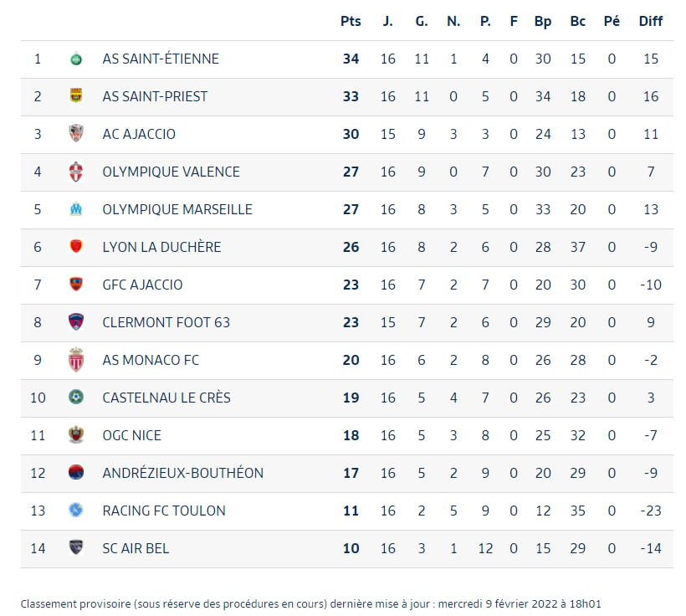The image size is (686, 616).
Task: Click the Racing FC Toulon logo
Action: (76, 511)
